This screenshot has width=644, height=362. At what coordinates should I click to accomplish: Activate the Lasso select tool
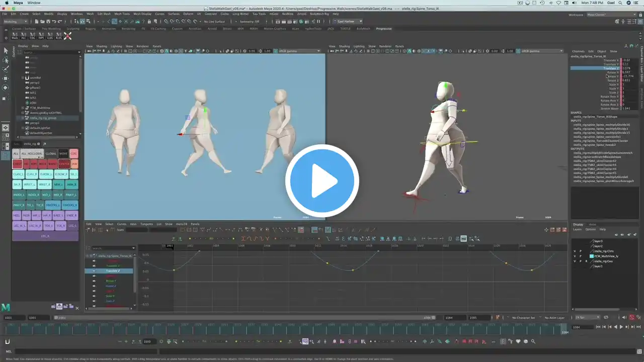pyautogui.click(x=6, y=60)
